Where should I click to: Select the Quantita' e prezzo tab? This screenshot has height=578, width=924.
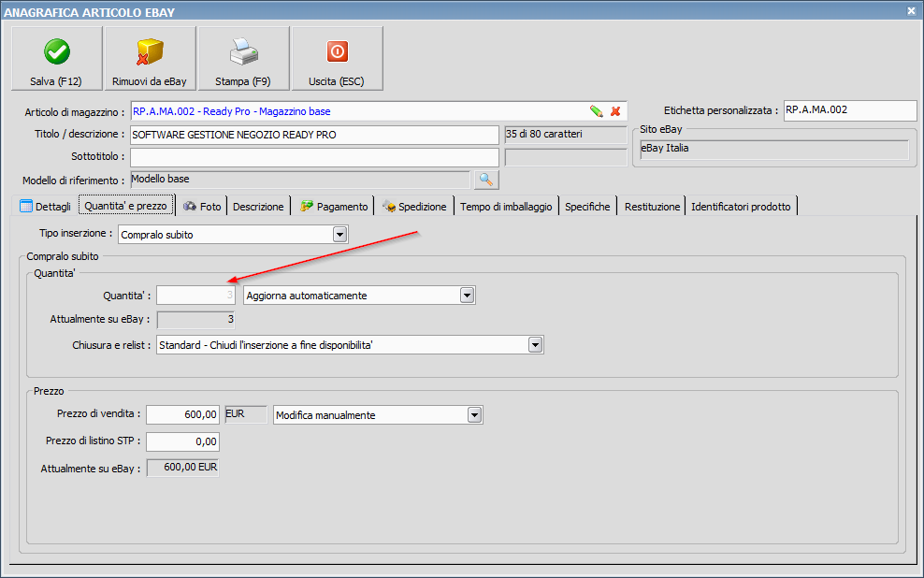click(126, 206)
